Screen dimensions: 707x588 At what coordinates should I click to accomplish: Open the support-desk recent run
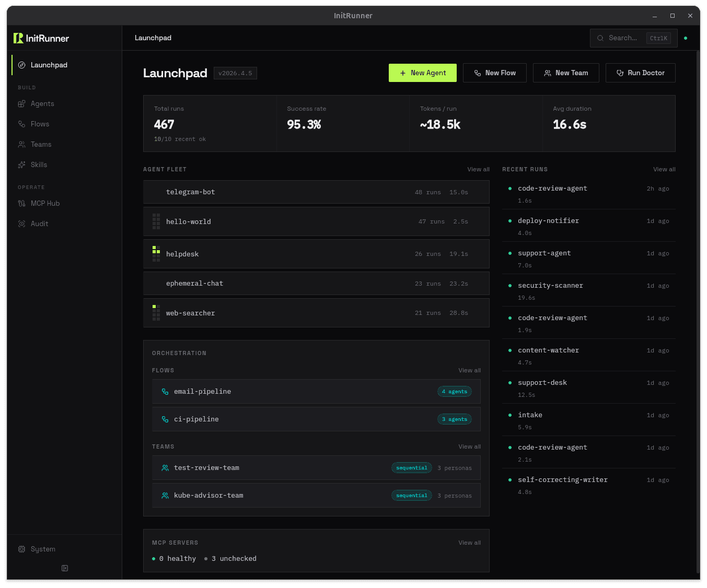coord(589,388)
